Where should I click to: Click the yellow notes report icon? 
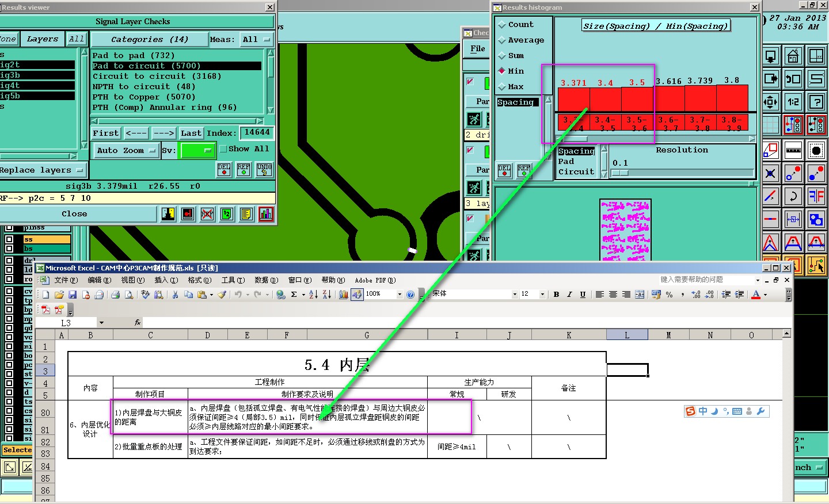coord(246,214)
